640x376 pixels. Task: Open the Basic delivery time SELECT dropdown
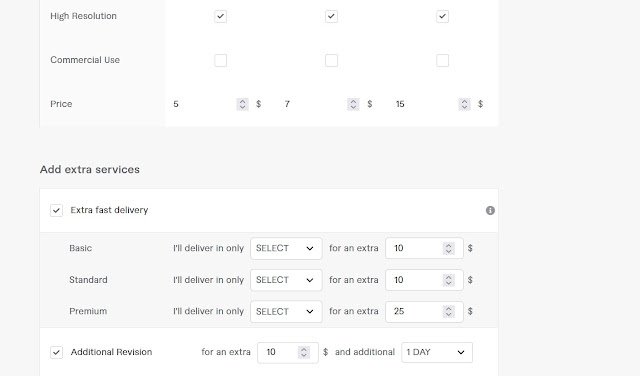(x=286, y=248)
